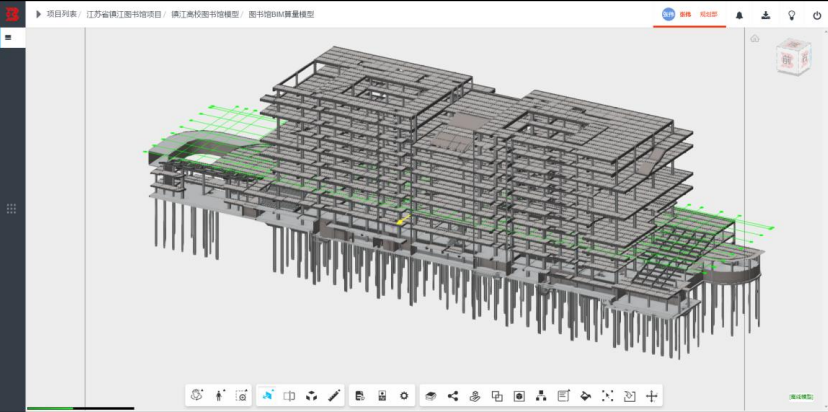The image size is (828, 412).
Task: Open the model layers stack icon
Action: 431,396
